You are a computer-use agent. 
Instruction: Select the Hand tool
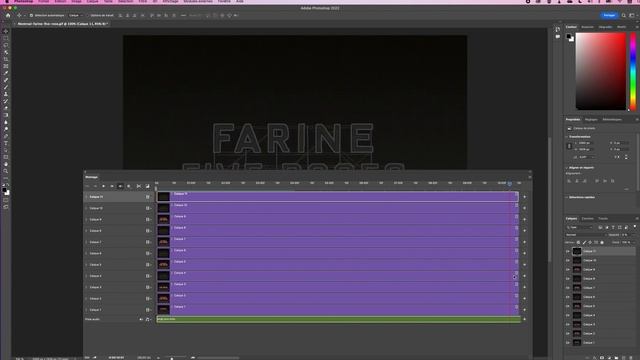coord(6,164)
